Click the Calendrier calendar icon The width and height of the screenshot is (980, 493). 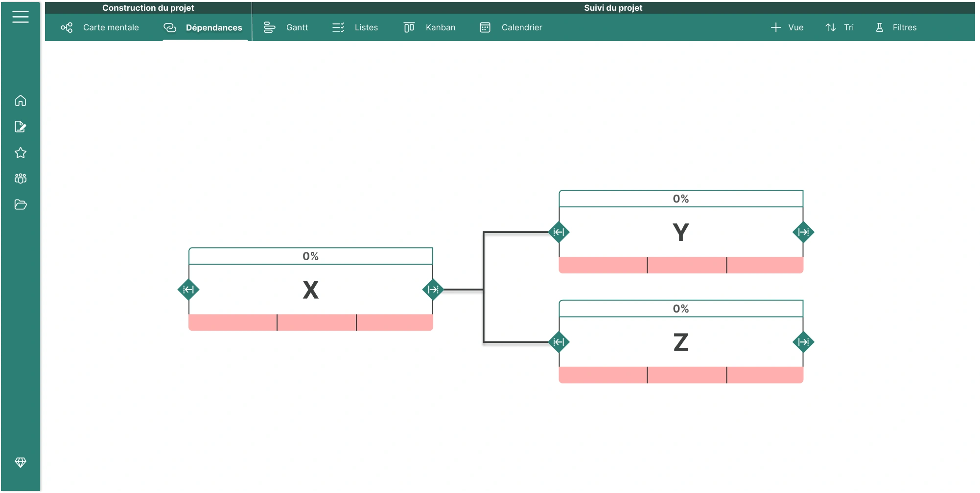tap(485, 27)
